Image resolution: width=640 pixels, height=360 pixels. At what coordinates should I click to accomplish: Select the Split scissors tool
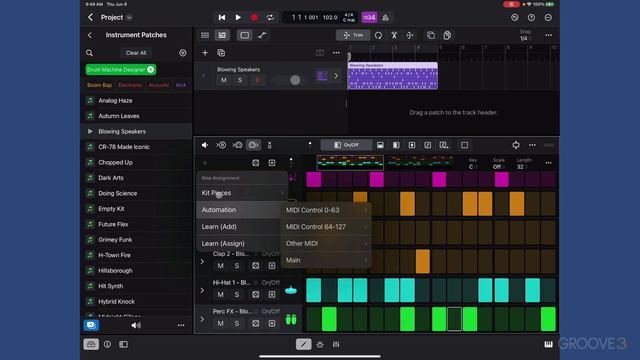[394, 36]
